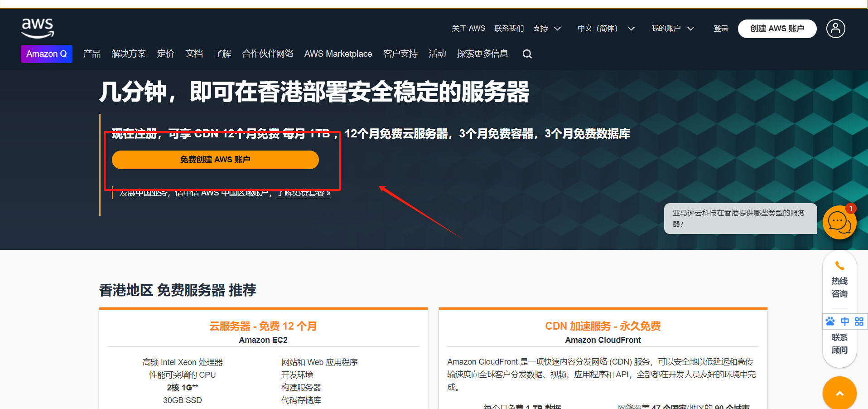Click the 高频 Intel Xeon 处理器 text
Screen dimensions: 868x409
183,362
